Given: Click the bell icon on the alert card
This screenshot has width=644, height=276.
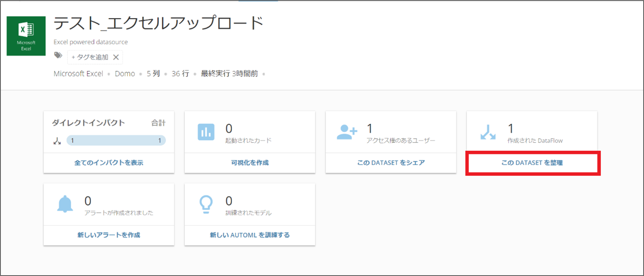Looking at the screenshot, I should point(65,204).
